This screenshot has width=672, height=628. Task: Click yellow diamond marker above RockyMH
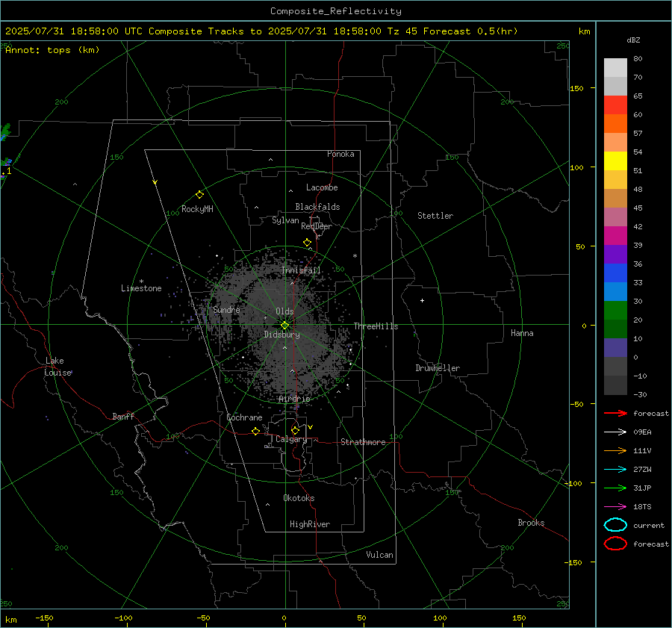[199, 195]
